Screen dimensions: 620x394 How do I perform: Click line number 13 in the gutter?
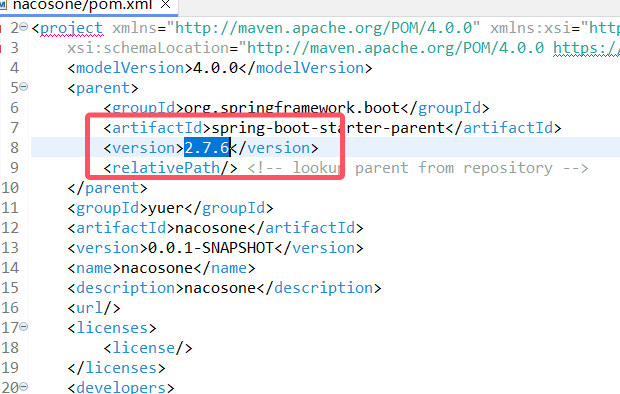point(10,248)
